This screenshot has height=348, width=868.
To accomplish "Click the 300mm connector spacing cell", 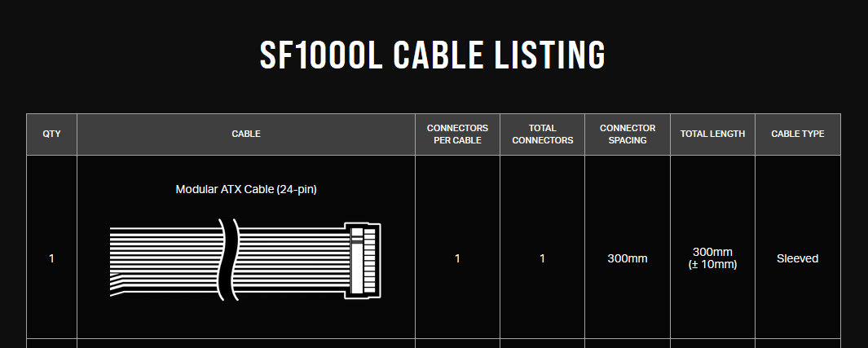I will click(628, 258).
